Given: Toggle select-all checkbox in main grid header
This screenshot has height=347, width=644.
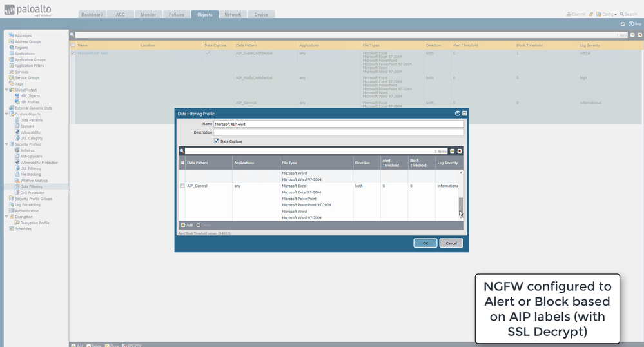Looking at the screenshot, I should pyautogui.click(x=73, y=45).
